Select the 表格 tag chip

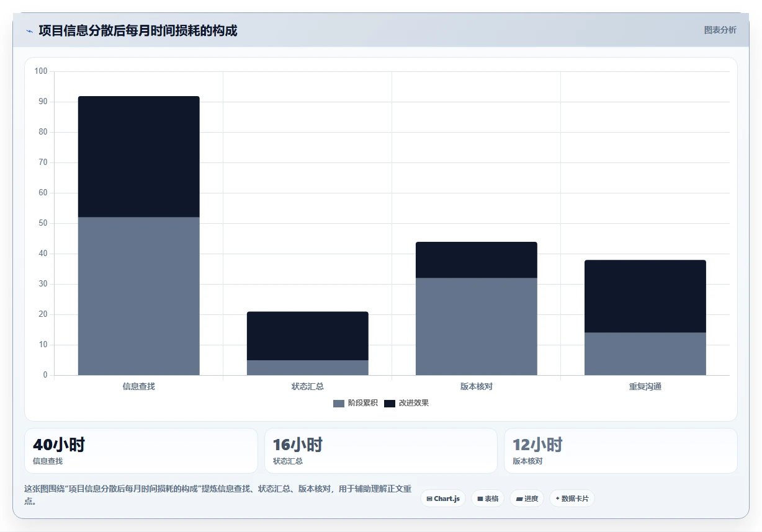488,499
